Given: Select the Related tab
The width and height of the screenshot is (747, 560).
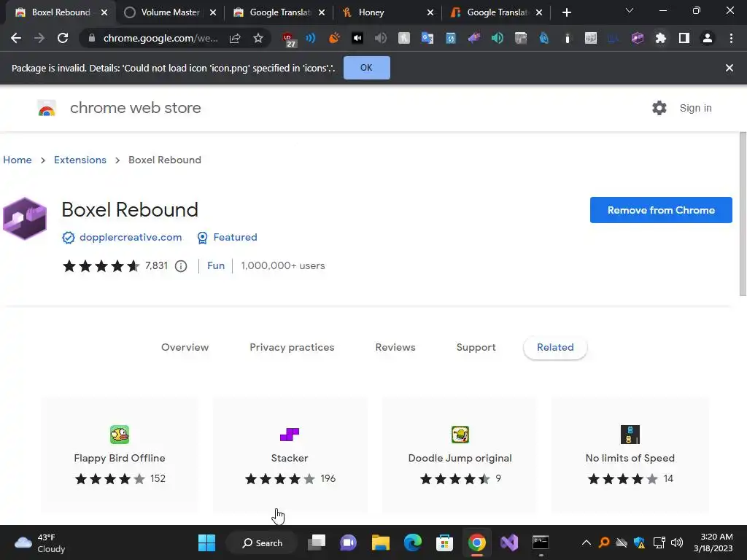Looking at the screenshot, I should click(555, 348).
